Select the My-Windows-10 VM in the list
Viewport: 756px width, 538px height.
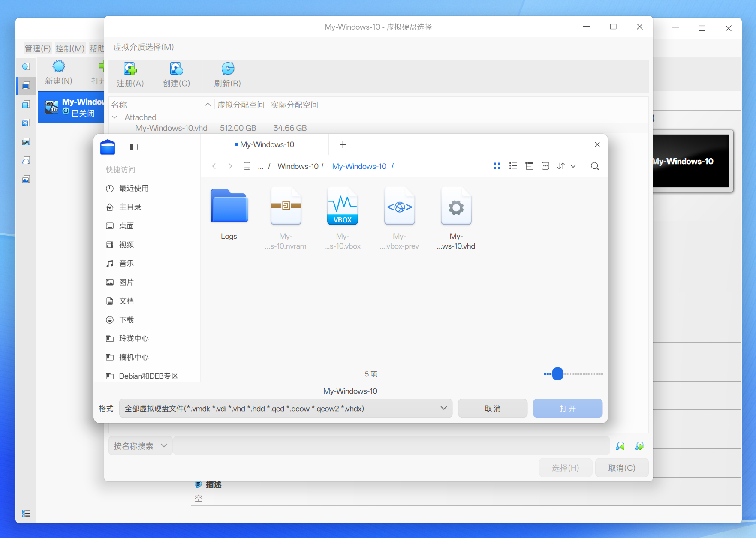click(x=71, y=107)
